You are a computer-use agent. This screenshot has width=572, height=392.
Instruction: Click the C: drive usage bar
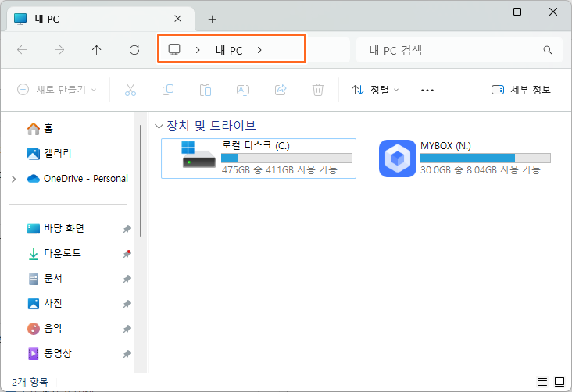287,158
